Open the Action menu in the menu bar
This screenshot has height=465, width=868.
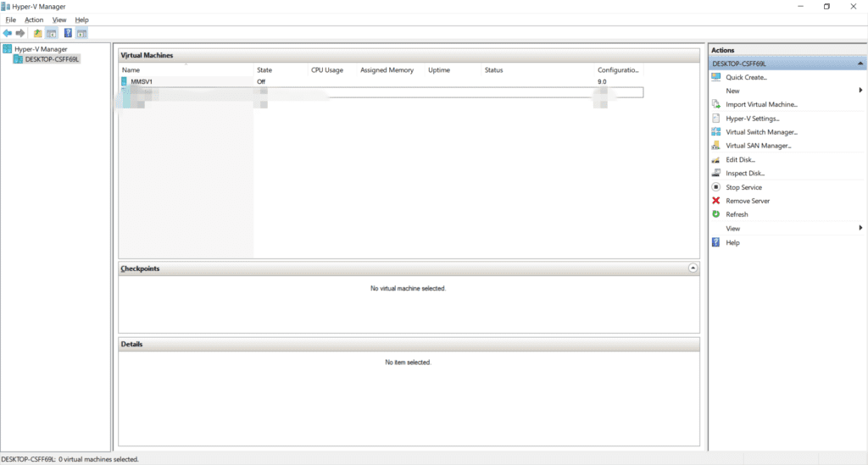point(34,20)
